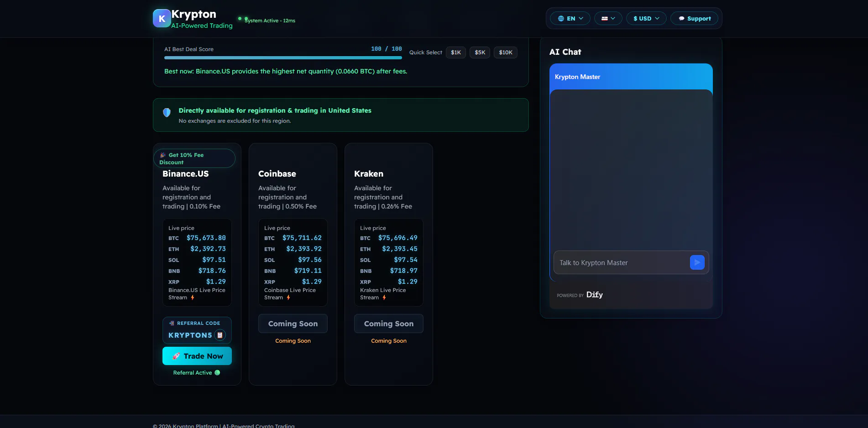Click the AI Best Deal Score progress bar
868x428 pixels.
click(283, 58)
